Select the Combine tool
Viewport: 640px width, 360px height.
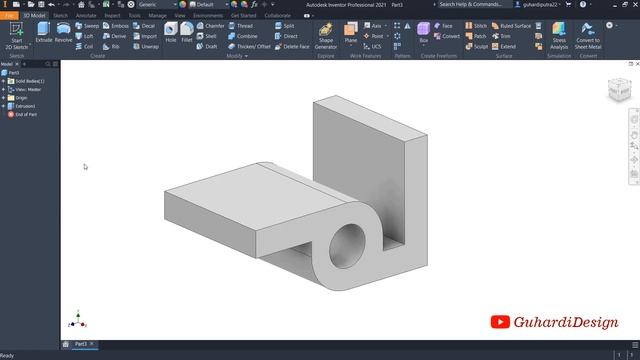click(x=242, y=36)
